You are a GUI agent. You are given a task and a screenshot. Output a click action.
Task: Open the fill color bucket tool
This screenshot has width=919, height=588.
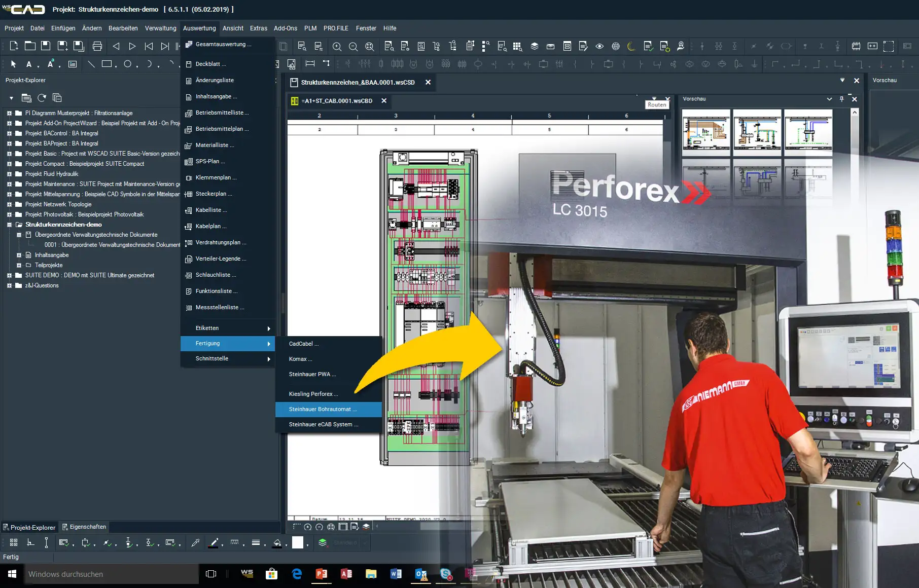click(x=277, y=543)
